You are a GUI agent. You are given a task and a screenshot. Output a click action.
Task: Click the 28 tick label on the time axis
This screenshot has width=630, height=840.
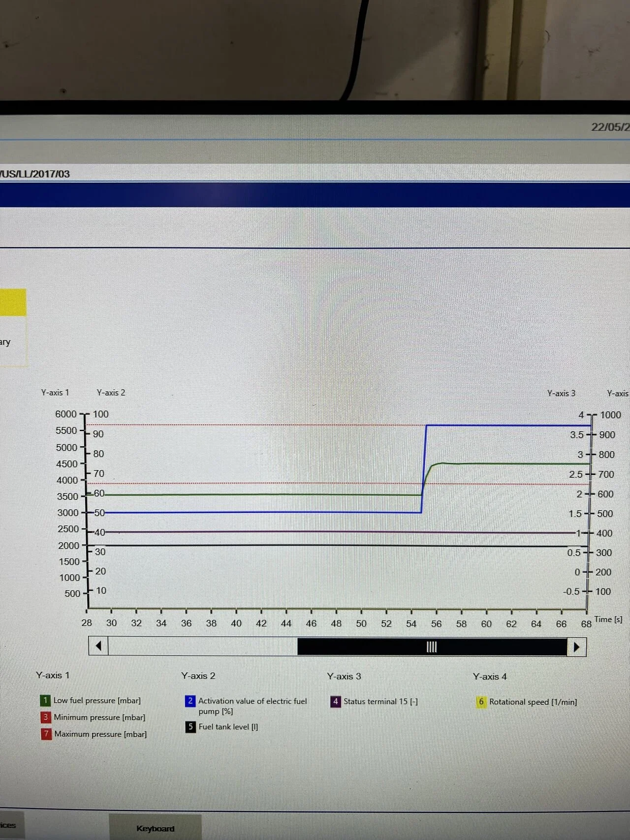[87, 623]
